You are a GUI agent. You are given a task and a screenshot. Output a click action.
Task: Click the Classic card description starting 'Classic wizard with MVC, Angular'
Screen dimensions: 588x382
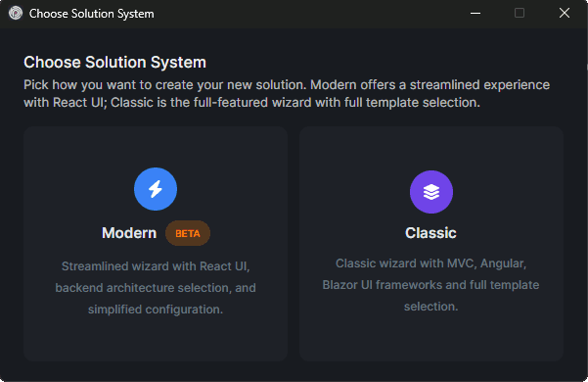pos(430,285)
